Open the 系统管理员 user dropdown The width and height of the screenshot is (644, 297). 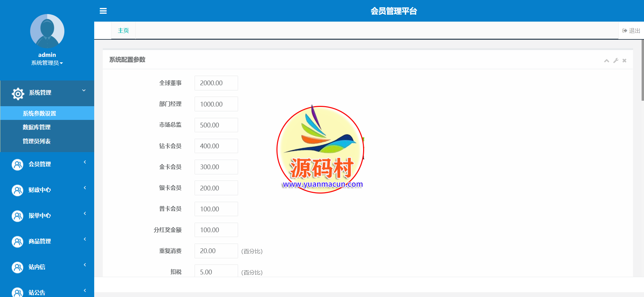coord(47,63)
